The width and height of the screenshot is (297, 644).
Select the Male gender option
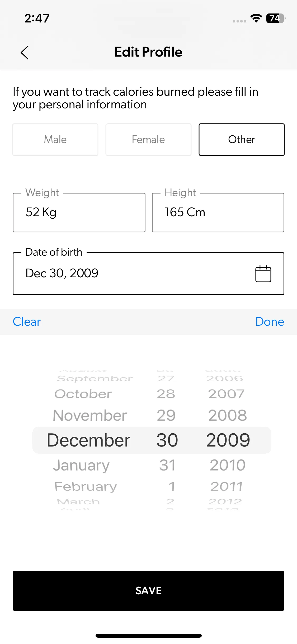click(55, 140)
